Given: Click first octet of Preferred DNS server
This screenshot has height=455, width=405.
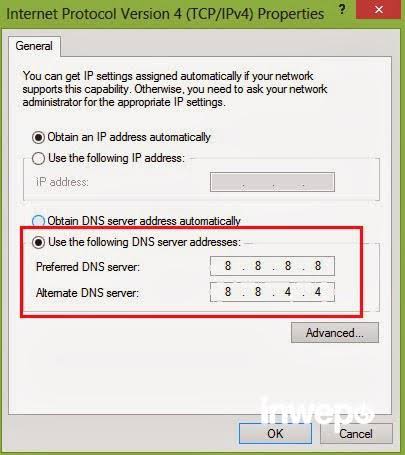Looking at the screenshot, I should [x=228, y=266].
